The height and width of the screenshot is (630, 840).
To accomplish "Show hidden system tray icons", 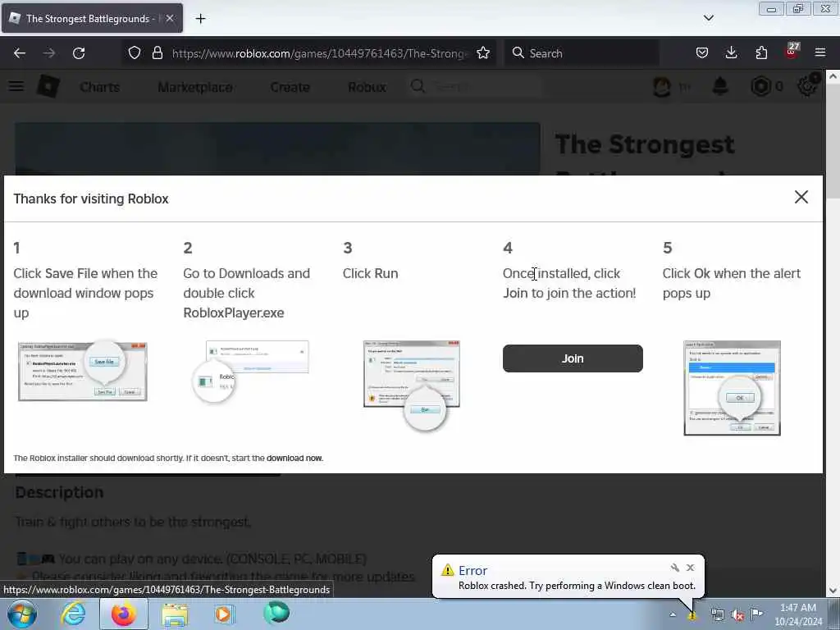I will point(673,614).
